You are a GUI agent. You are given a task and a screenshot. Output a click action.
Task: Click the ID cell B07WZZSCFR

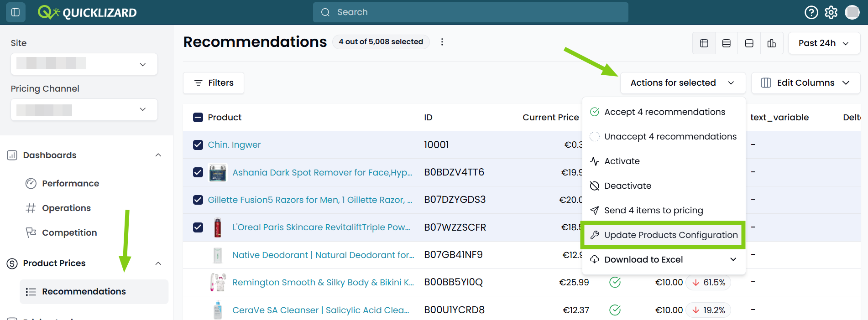pyautogui.click(x=455, y=227)
